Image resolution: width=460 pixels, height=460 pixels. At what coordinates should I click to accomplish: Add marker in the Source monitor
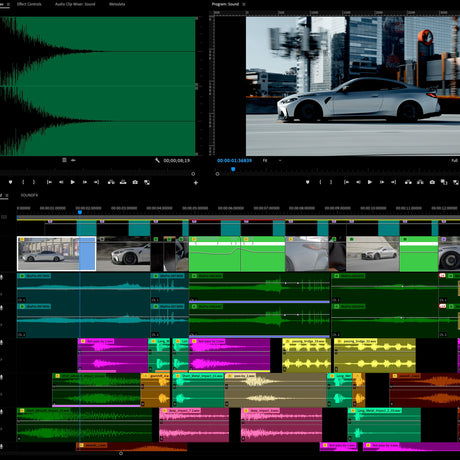click(10, 182)
